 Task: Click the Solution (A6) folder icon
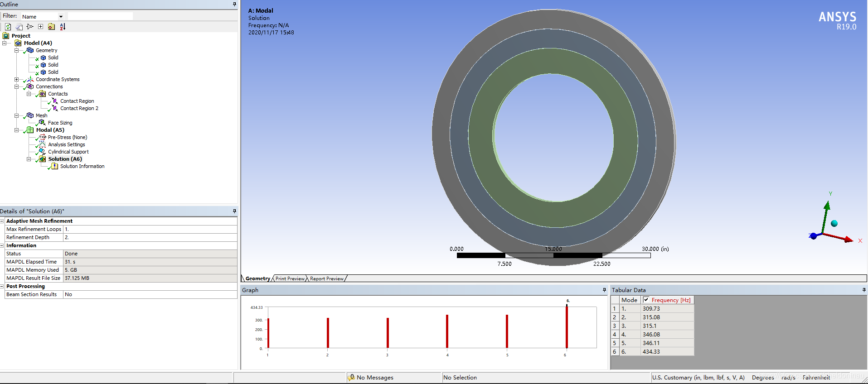pyautogui.click(x=43, y=159)
